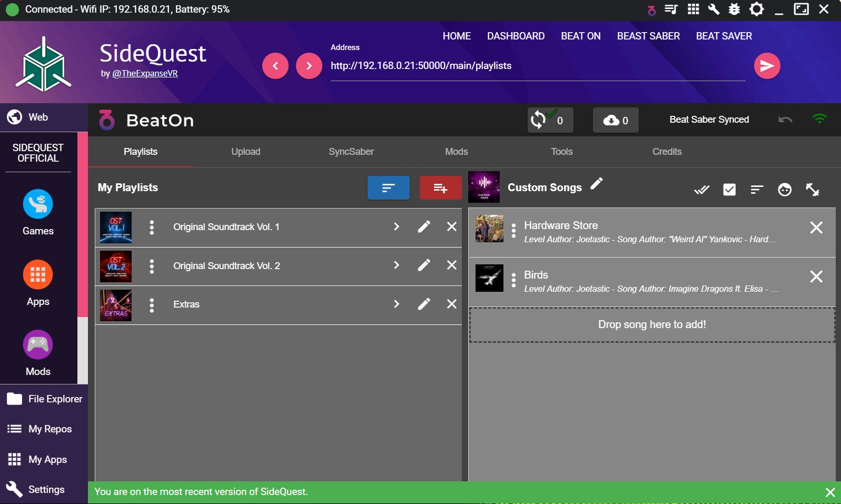Open three-dot menu for Birds song
The height and width of the screenshot is (504, 841).
[513, 280]
